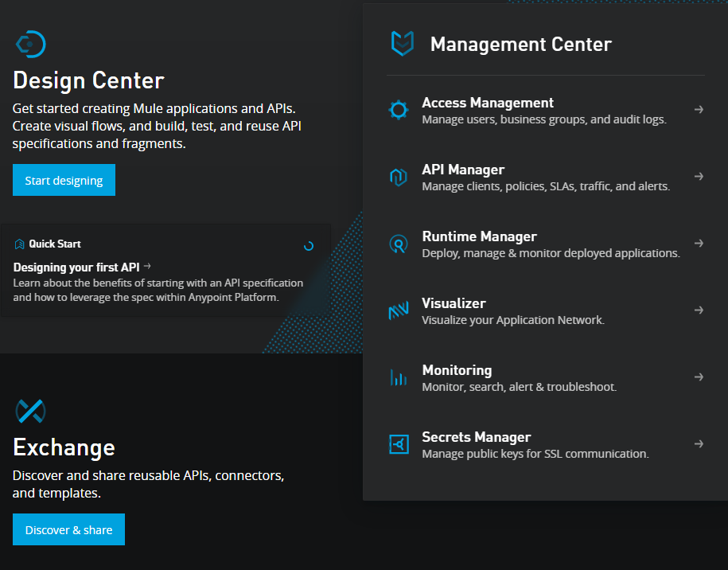Click the Start designing button
728x570 pixels.
pyautogui.click(x=64, y=180)
